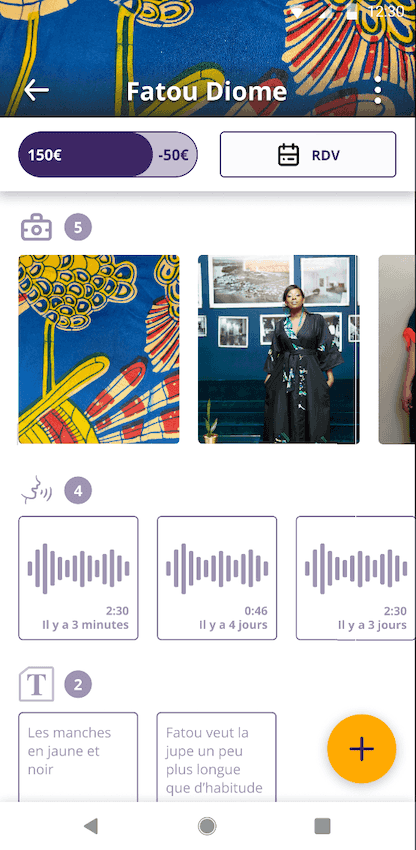Click the photo count badge 5

click(x=78, y=227)
